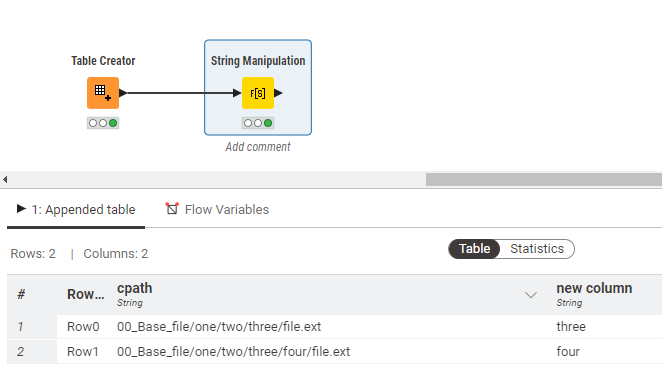Click the String Manipulation status traffic light

coord(258,123)
